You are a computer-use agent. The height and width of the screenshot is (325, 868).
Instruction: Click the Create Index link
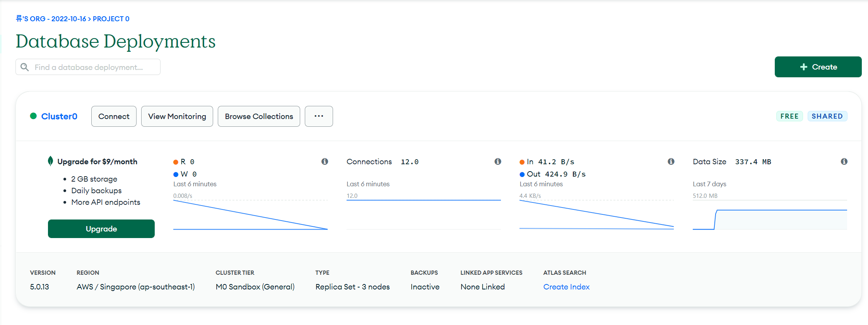coord(566,287)
